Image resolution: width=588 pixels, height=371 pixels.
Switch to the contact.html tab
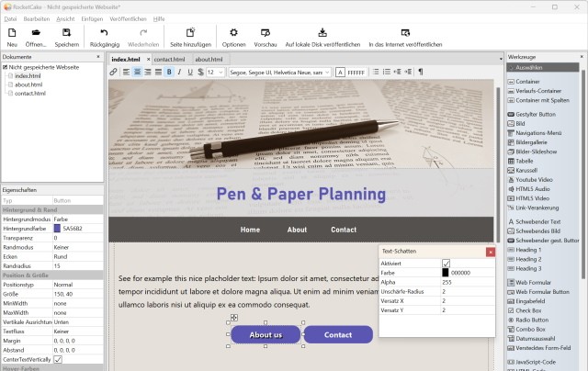169,59
